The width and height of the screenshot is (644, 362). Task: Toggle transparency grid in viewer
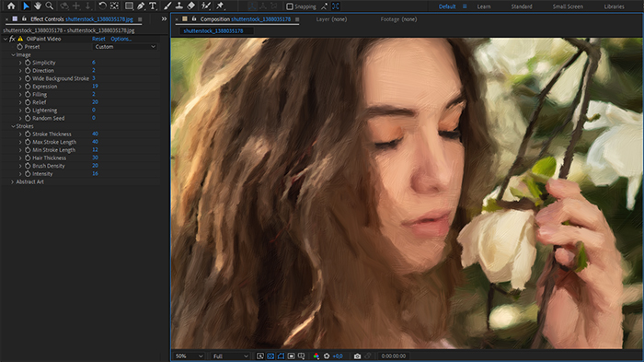click(270, 356)
